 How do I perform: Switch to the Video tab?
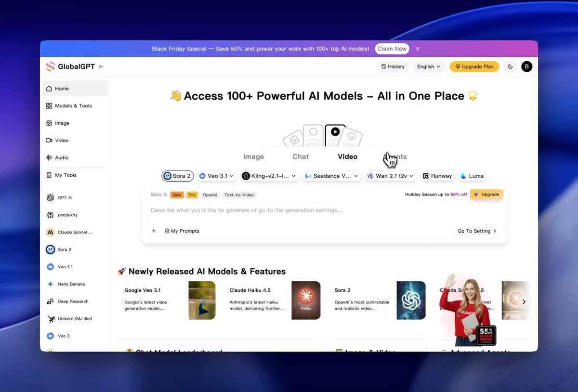(347, 157)
